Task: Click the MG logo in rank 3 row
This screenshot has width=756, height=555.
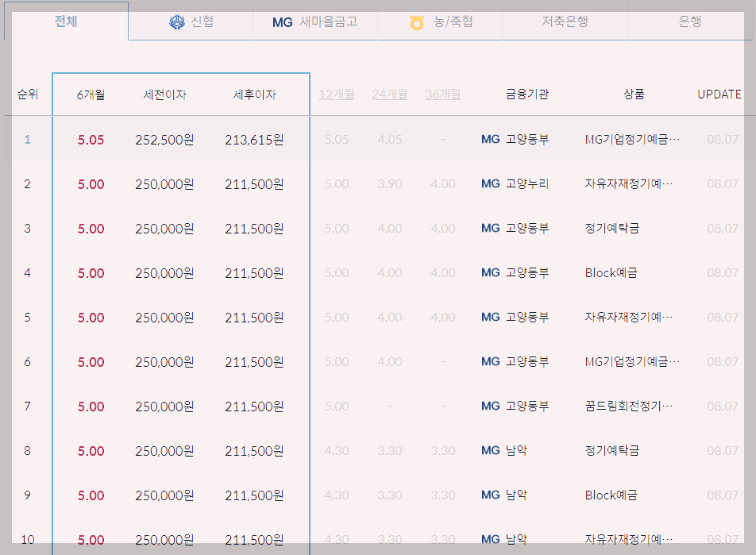Action: [490, 228]
